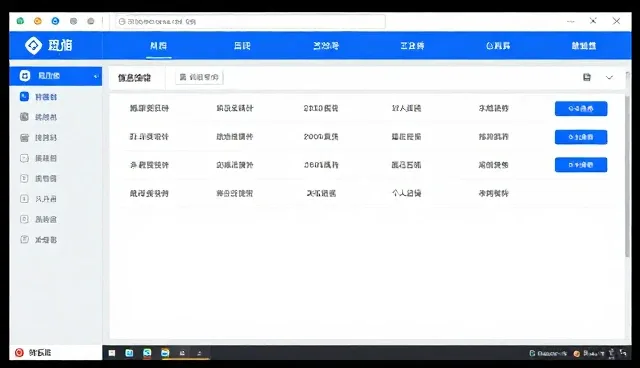Open the last tab in blue navigation bar
The image size is (640, 368).
[584, 46]
